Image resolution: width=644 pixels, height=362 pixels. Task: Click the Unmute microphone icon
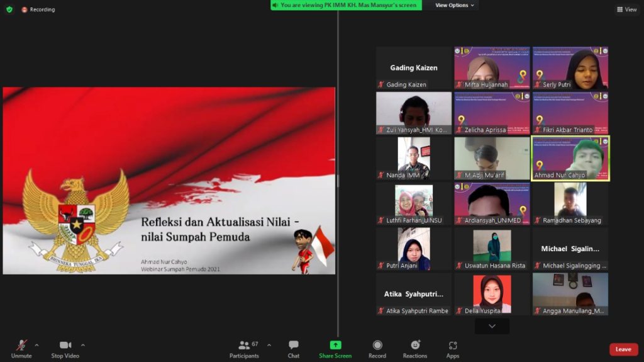(21, 345)
